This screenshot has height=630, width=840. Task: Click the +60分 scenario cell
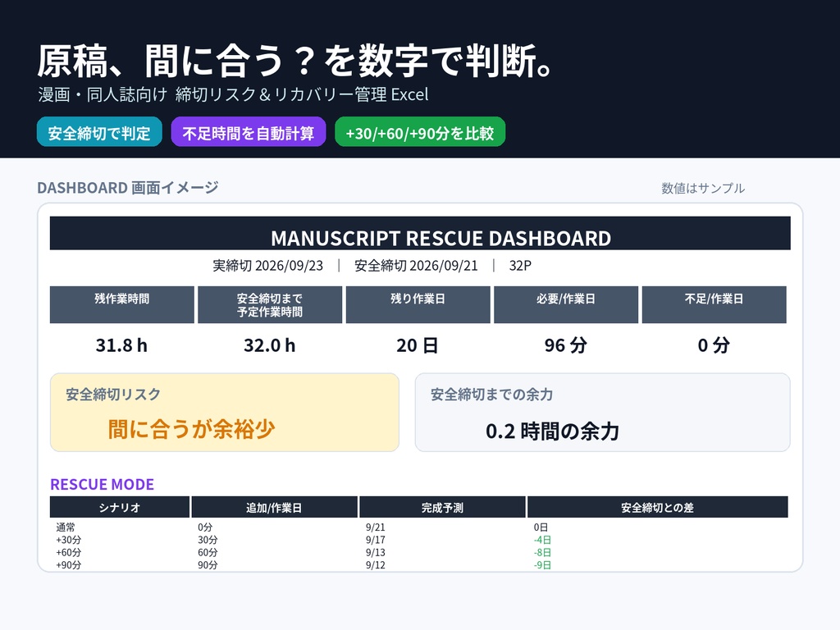69,552
